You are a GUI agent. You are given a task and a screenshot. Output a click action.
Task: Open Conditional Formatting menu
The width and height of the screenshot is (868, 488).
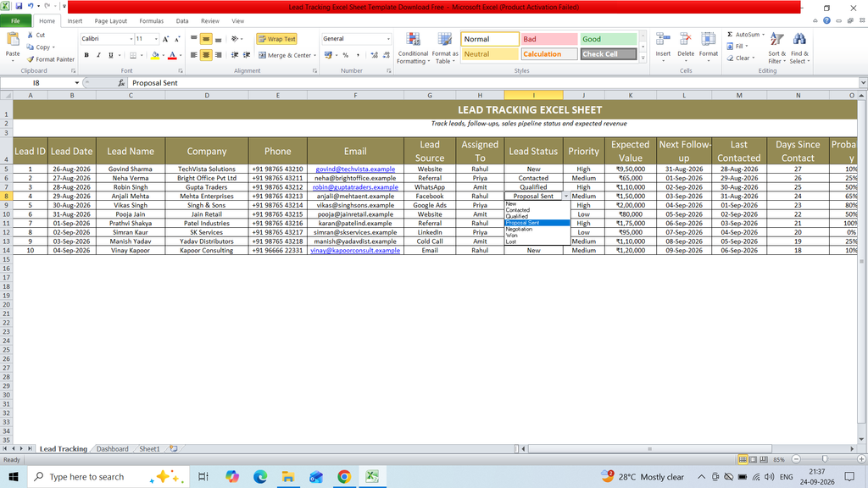tap(413, 48)
